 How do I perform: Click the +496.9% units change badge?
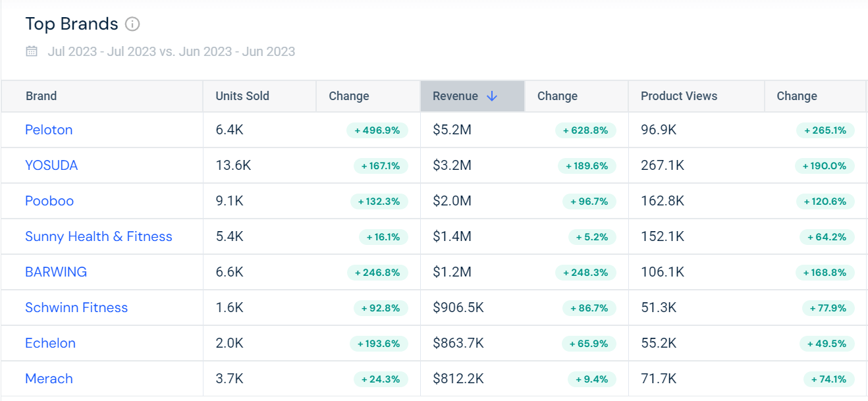click(377, 130)
